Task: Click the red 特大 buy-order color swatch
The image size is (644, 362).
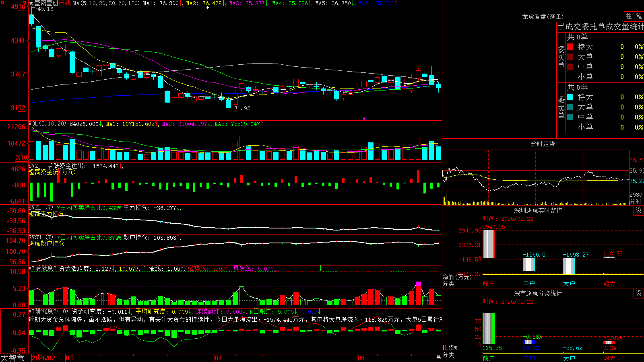Action: click(570, 47)
